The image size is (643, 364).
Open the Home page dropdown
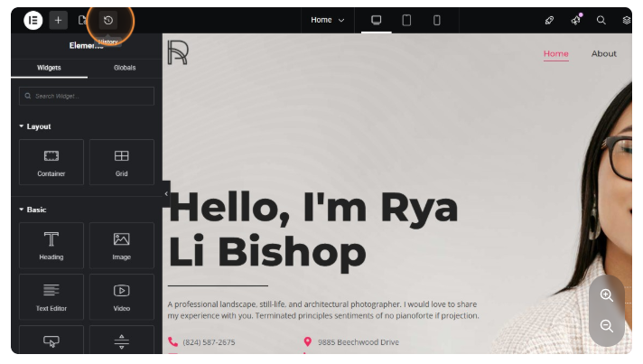pos(327,20)
